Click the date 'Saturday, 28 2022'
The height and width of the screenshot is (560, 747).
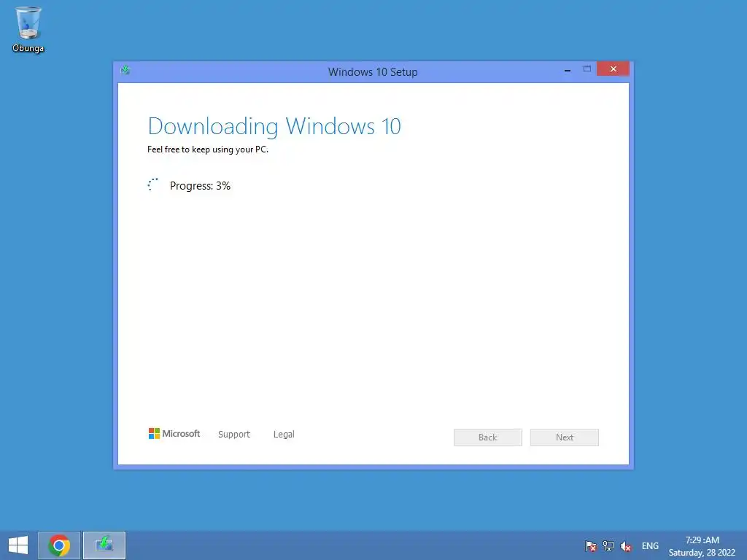[702, 553]
